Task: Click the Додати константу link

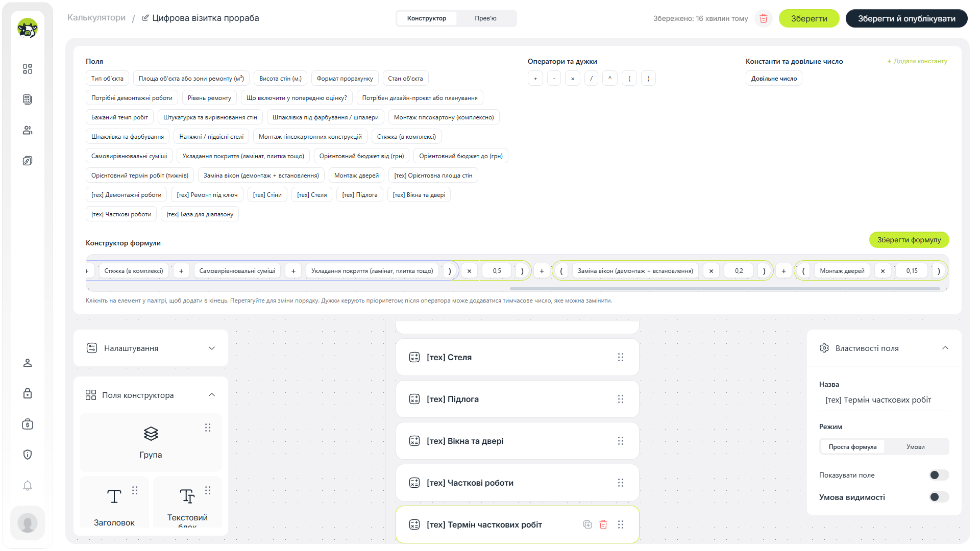Action: coord(917,61)
